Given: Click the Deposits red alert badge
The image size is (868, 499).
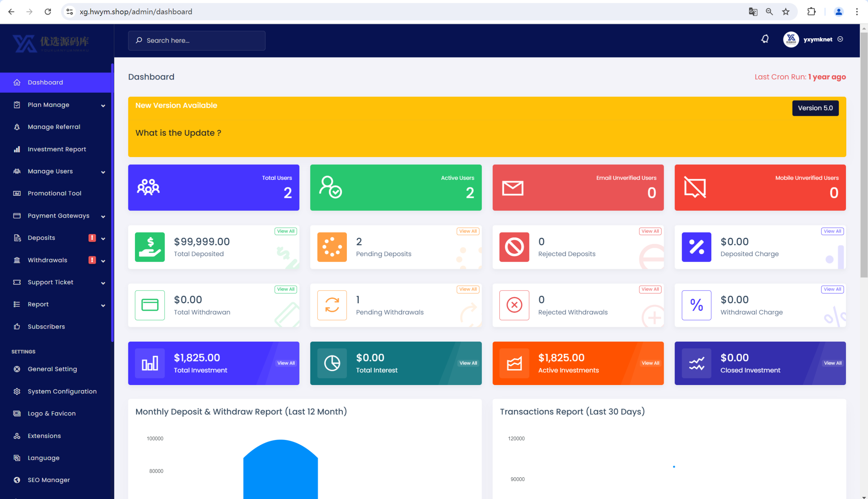Looking at the screenshot, I should coord(92,238).
